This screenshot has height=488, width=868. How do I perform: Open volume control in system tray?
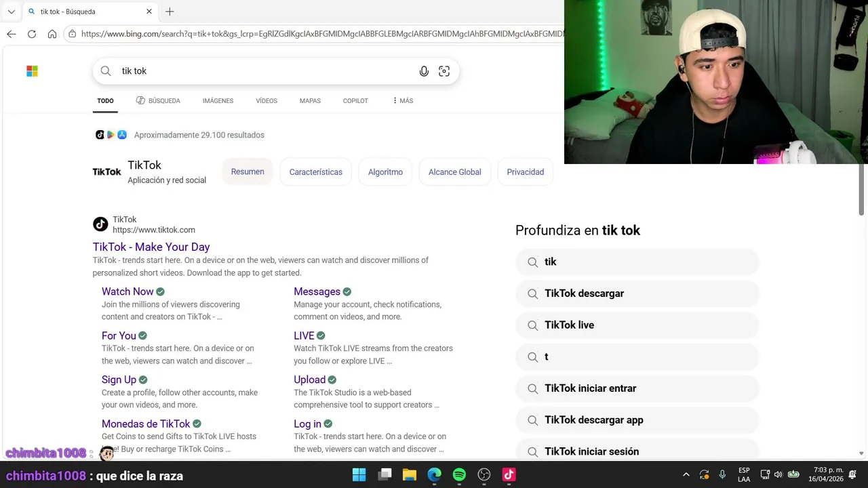[x=778, y=474]
